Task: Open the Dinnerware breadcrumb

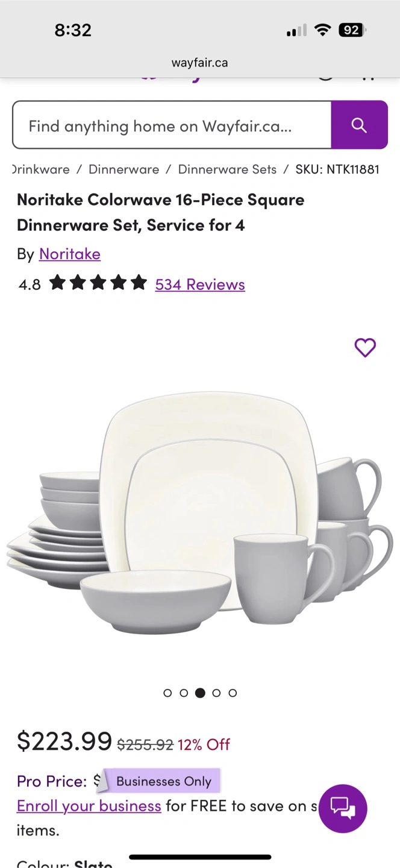Action: coord(123,169)
